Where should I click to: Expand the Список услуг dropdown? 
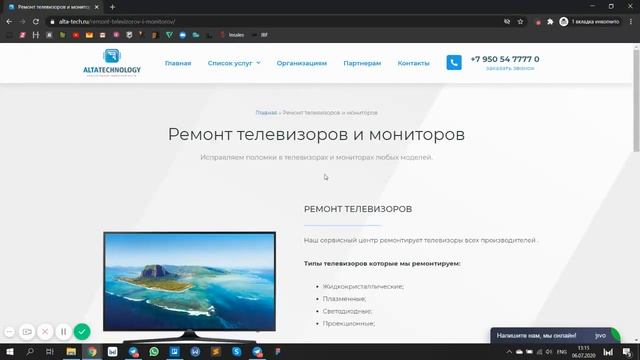pyautogui.click(x=234, y=63)
